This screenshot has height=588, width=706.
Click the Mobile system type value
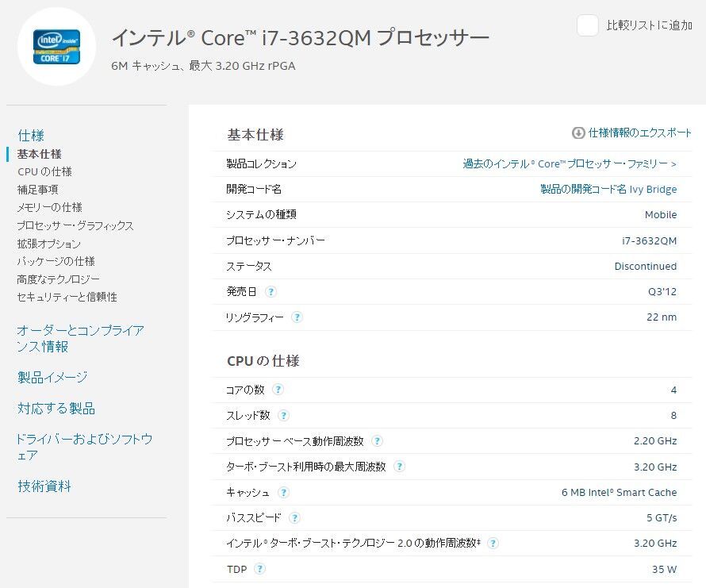click(661, 215)
